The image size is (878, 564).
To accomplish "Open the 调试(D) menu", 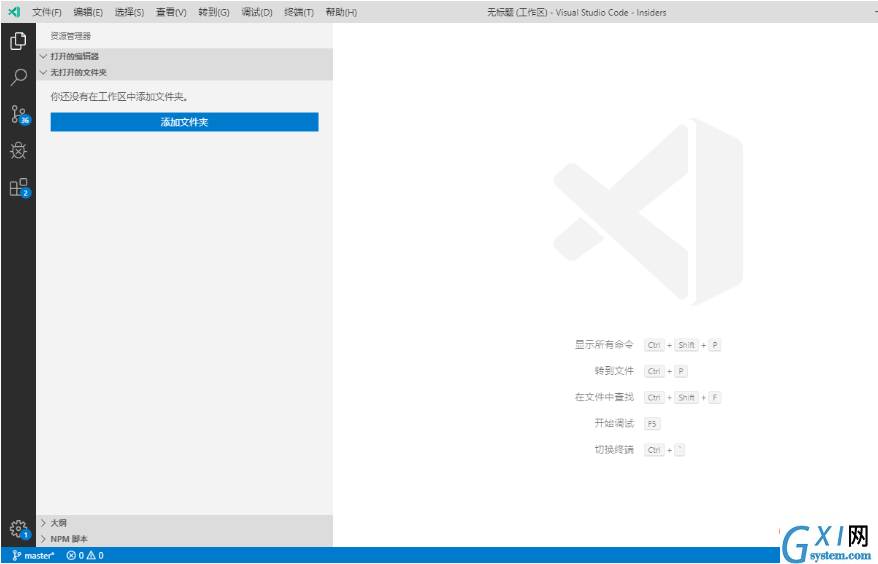I will pyautogui.click(x=256, y=12).
